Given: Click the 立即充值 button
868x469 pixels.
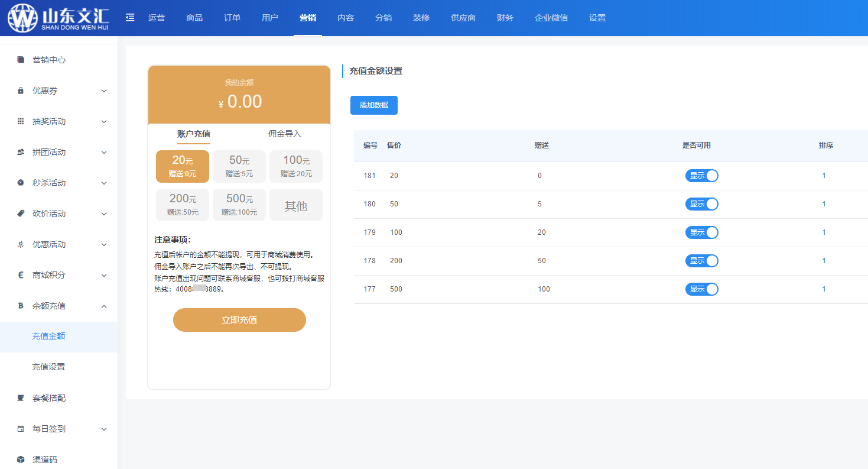Looking at the screenshot, I should point(239,320).
